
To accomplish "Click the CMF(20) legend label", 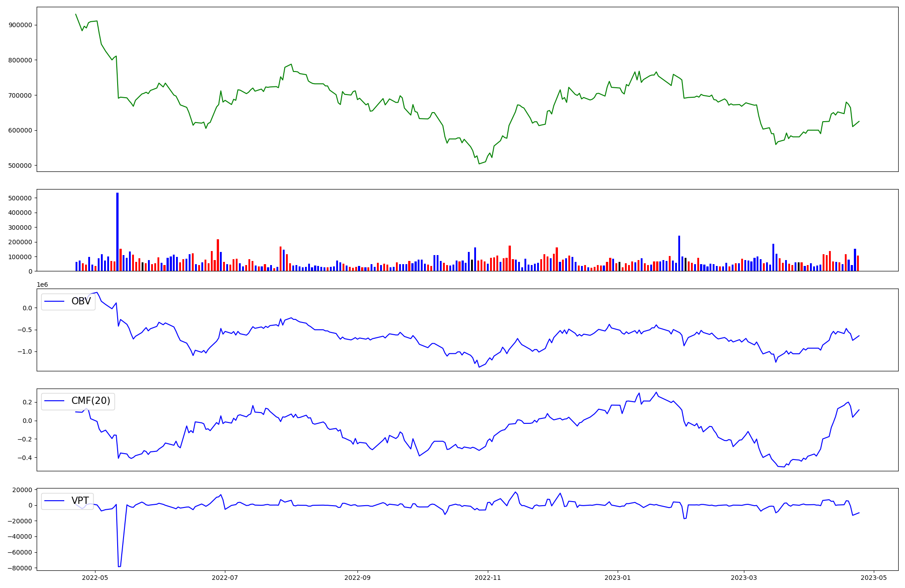I will (90, 401).
